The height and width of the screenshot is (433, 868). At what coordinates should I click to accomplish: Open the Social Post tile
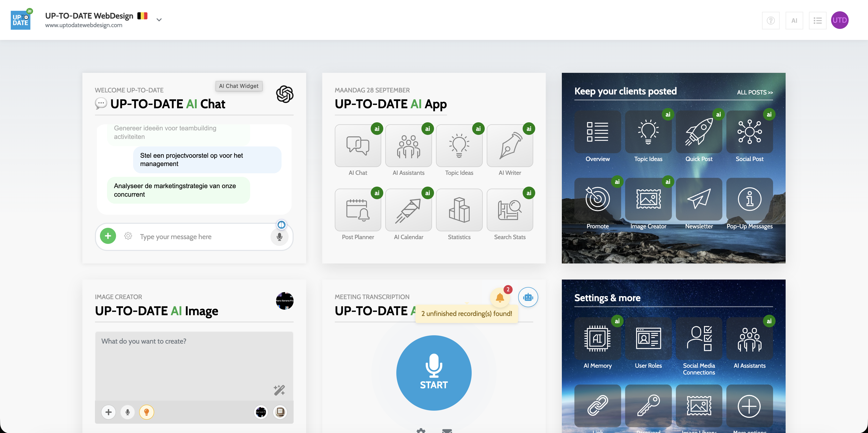point(749,132)
